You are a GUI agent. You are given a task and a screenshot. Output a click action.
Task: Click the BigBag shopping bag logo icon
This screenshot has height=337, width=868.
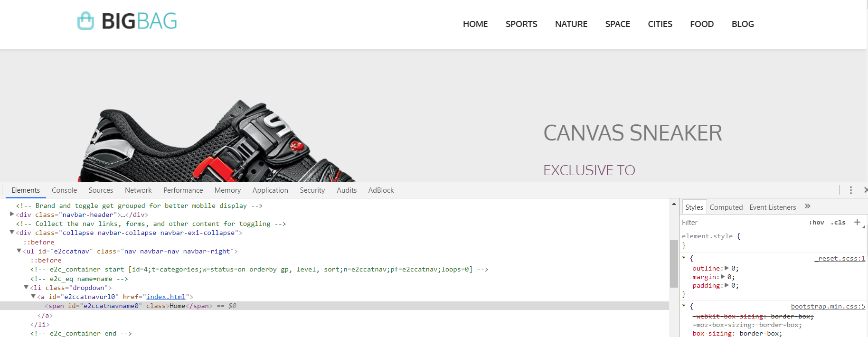(86, 21)
